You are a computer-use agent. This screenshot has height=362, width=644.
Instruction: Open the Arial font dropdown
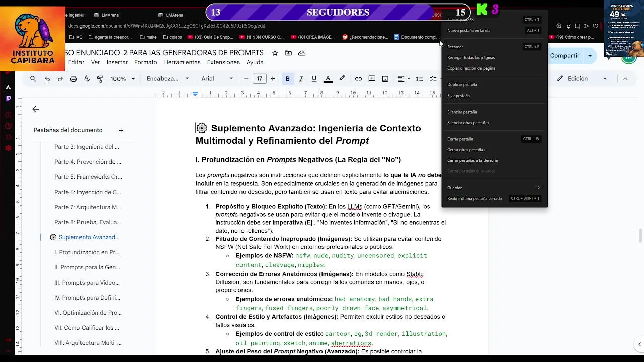coord(217,79)
